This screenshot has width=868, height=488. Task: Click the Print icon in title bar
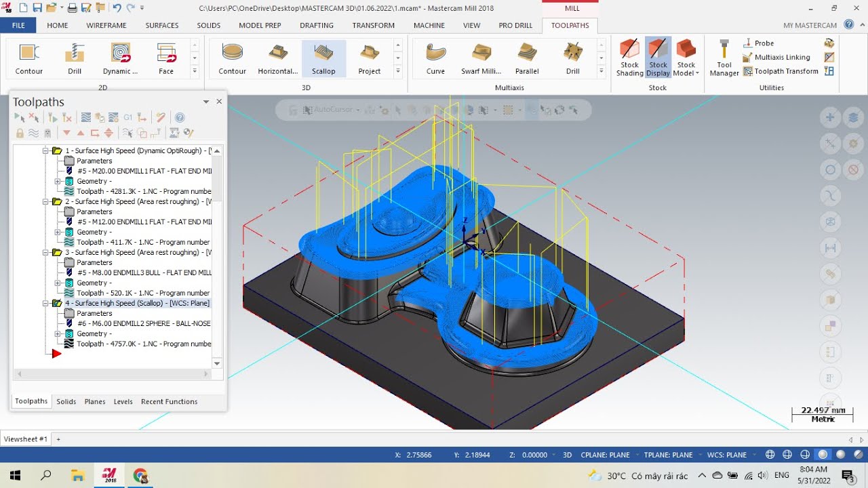(x=72, y=8)
